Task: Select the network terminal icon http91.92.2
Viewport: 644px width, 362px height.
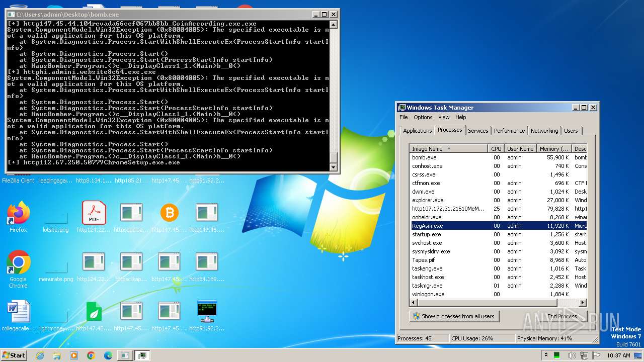Action: tap(207, 316)
